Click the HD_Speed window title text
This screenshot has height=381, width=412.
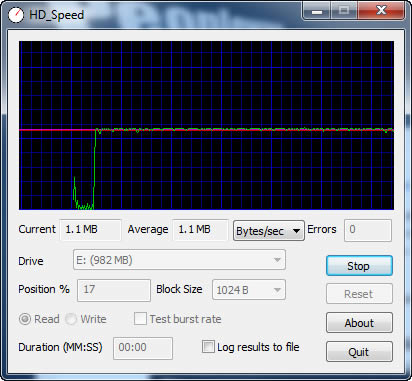pos(56,15)
